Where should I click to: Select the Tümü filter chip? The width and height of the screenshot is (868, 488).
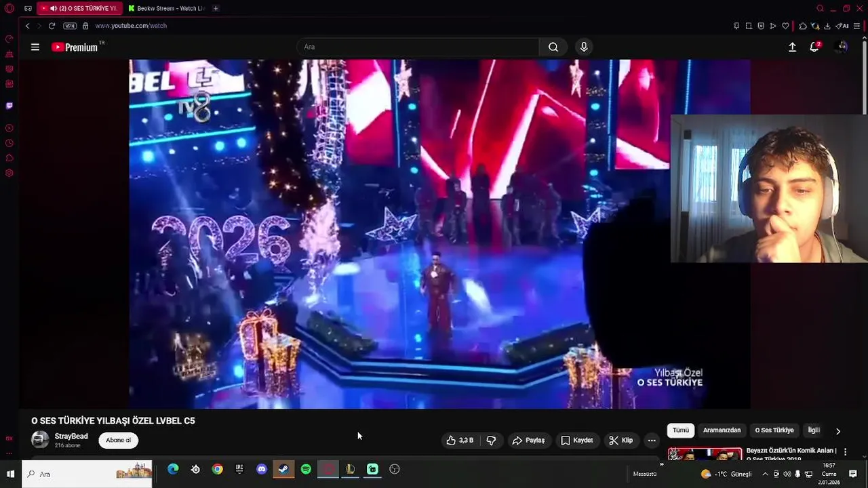pyautogui.click(x=681, y=430)
